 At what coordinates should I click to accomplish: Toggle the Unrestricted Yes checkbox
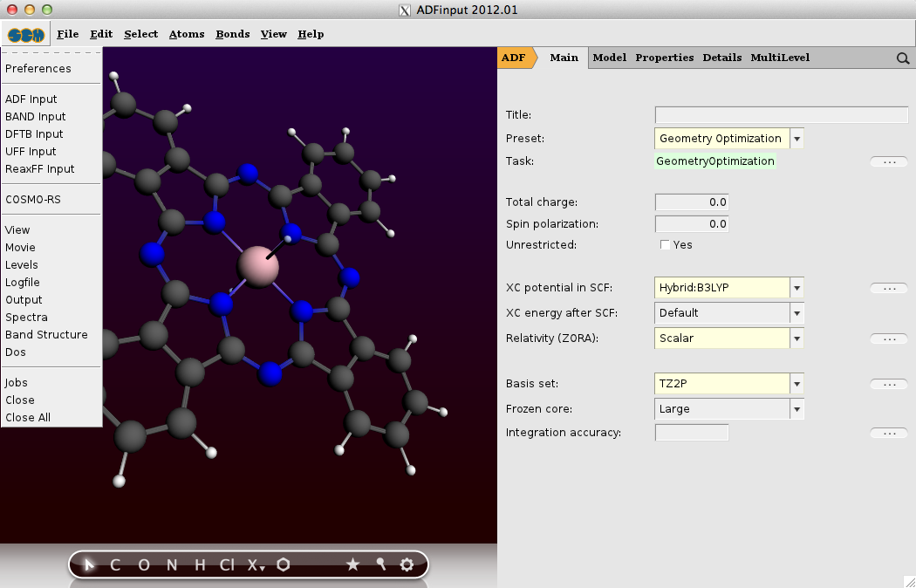665,244
